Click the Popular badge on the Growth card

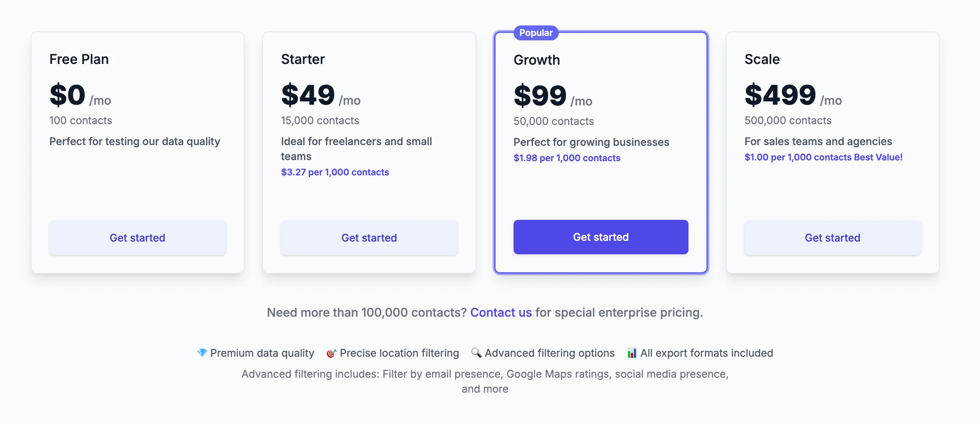(x=536, y=33)
